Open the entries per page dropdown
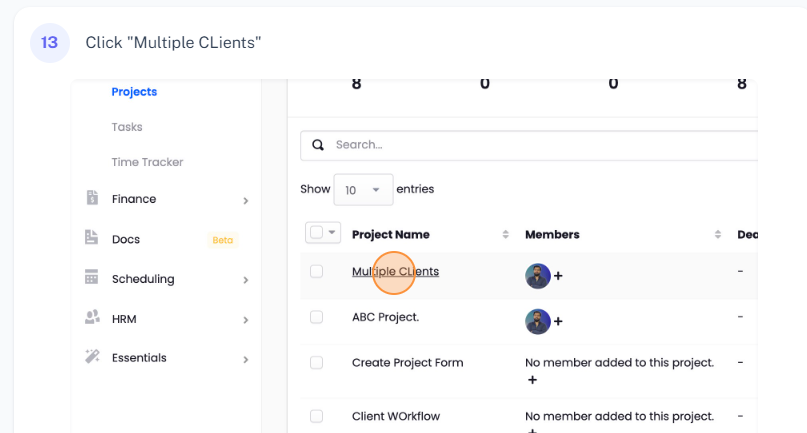The image size is (807, 433). 363,189
